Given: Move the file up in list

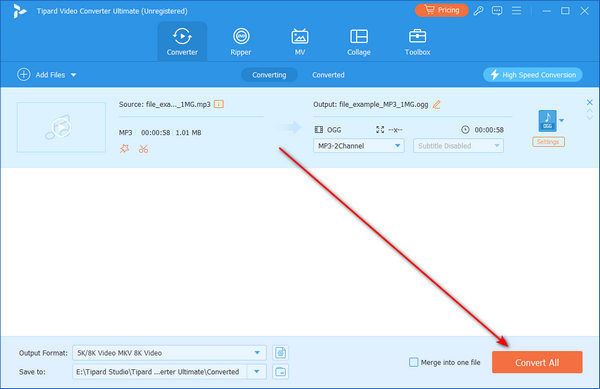Looking at the screenshot, I should coord(590,111).
